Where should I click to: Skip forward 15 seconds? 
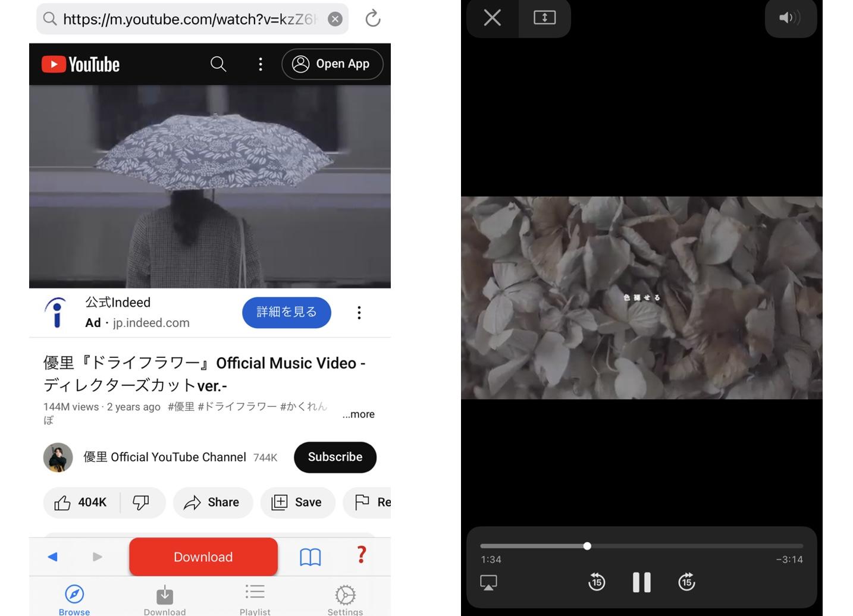click(686, 582)
